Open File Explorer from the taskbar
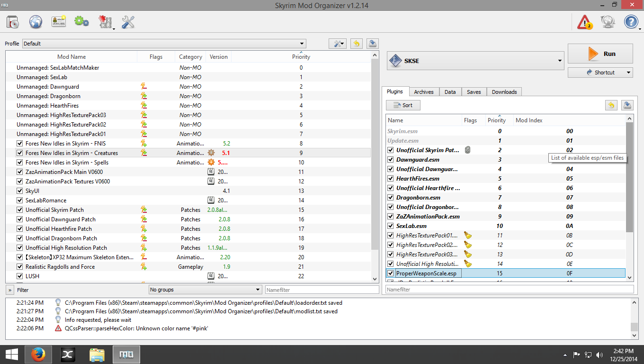The width and height of the screenshot is (644, 364). 97,354
